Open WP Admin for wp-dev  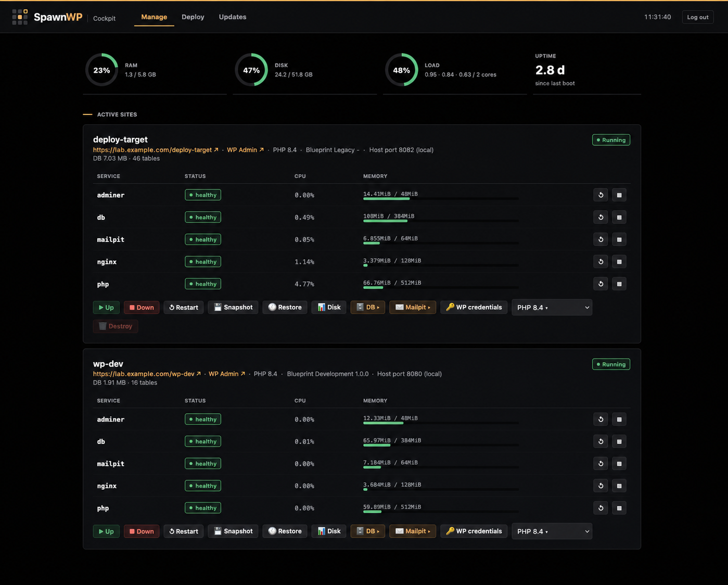click(227, 374)
